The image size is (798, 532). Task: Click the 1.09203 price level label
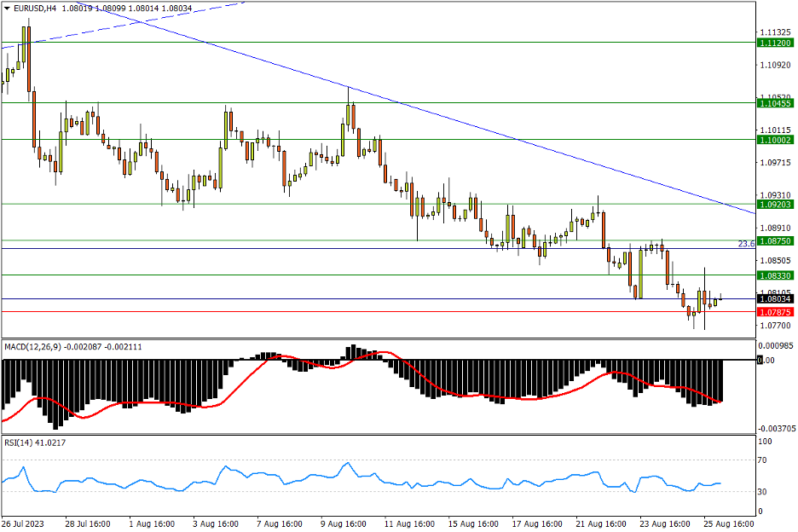point(775,204)
